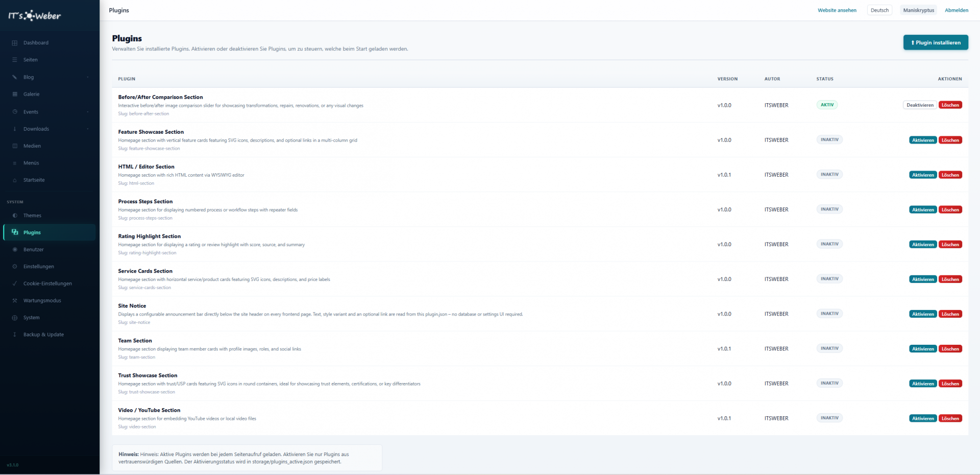Screen dimensions: 980x475
Task: Delete the Team Section plugin
Action: pyautogui.click(x=950, y=349)
